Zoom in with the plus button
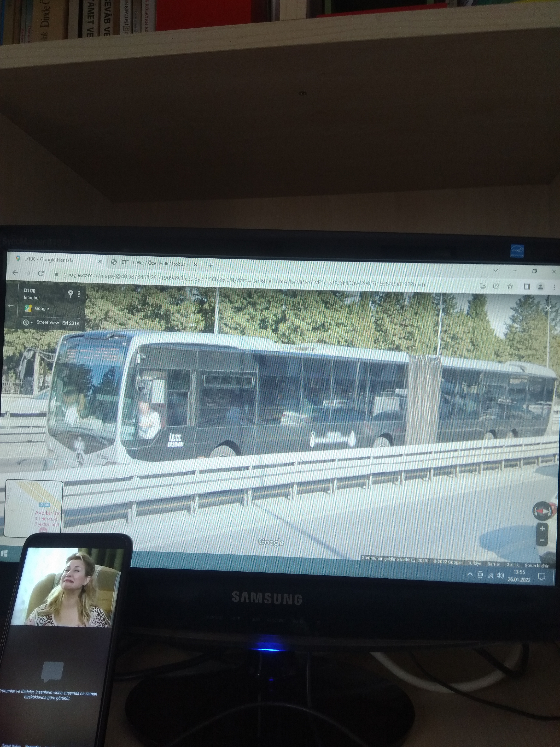The image size is (560, 747). pos(542,529)
